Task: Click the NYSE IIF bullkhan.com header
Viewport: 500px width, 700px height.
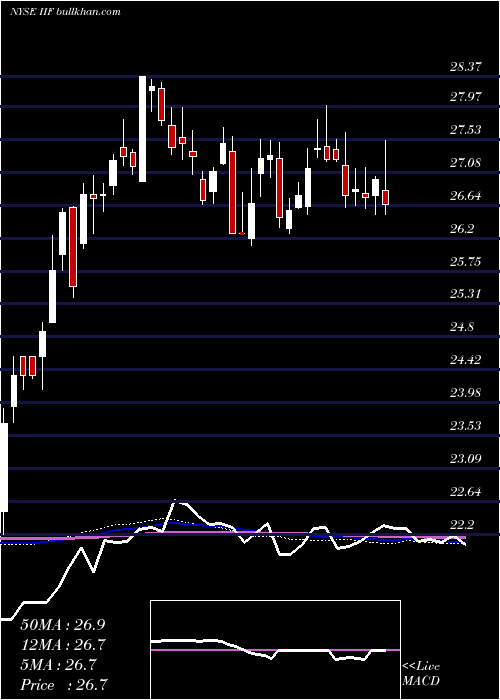Action: [65, 12]
